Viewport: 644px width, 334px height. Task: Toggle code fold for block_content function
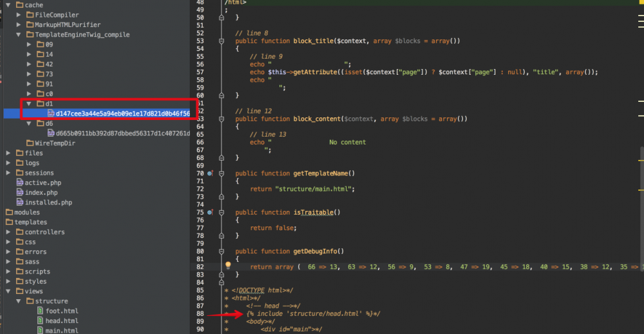click(x=222, y=119)
